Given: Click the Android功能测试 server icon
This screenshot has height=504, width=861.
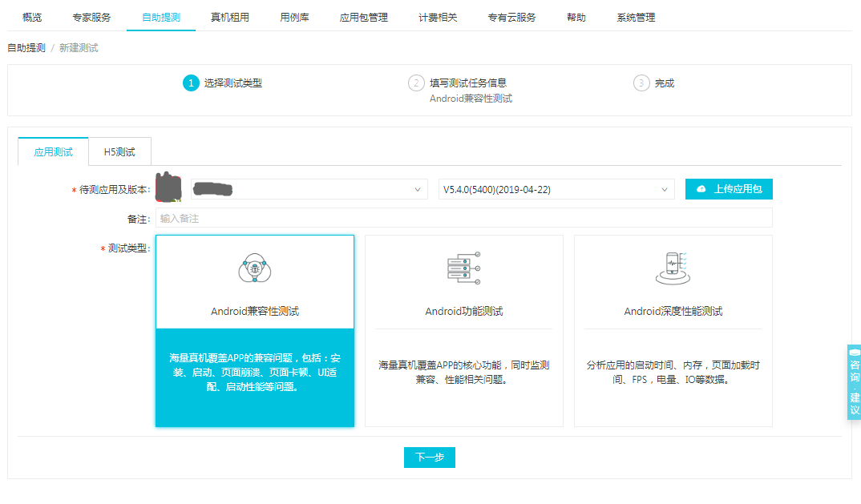Looking at the screenshot, I should click(x=463, y=268).
